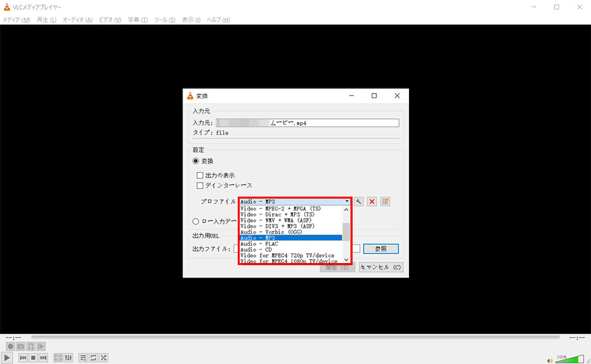Toggle fullscreen video mode
Viewport: 591px width, 364px height.
click(x=58, y=357)
